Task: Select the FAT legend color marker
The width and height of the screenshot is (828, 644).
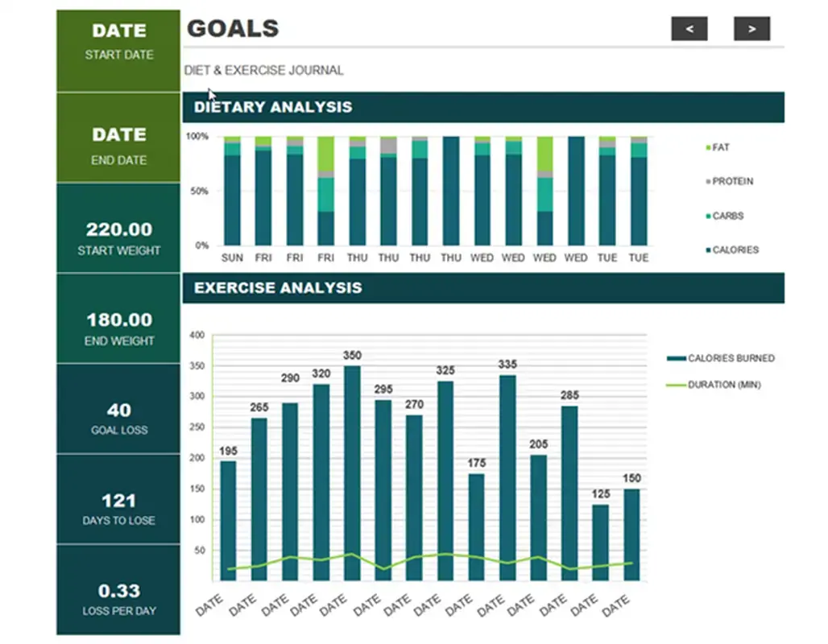Action: pyautogui.click(x=708, y=148)
